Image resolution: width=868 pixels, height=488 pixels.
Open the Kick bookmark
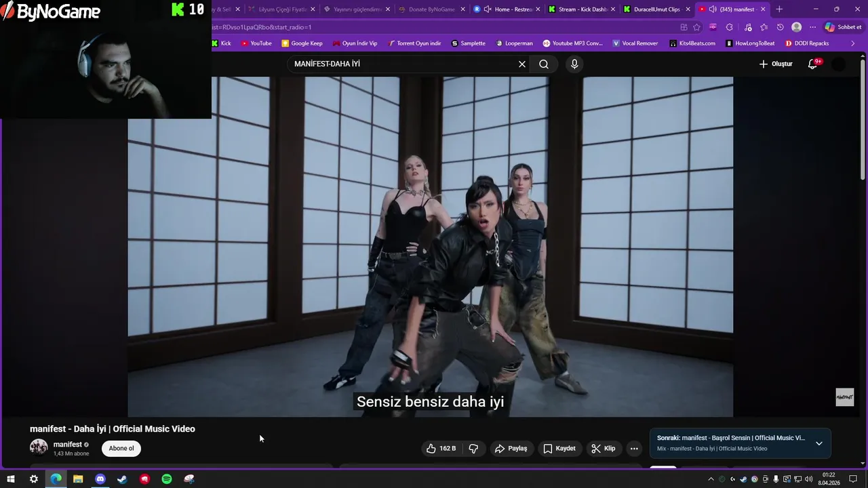tap(221, 43)
